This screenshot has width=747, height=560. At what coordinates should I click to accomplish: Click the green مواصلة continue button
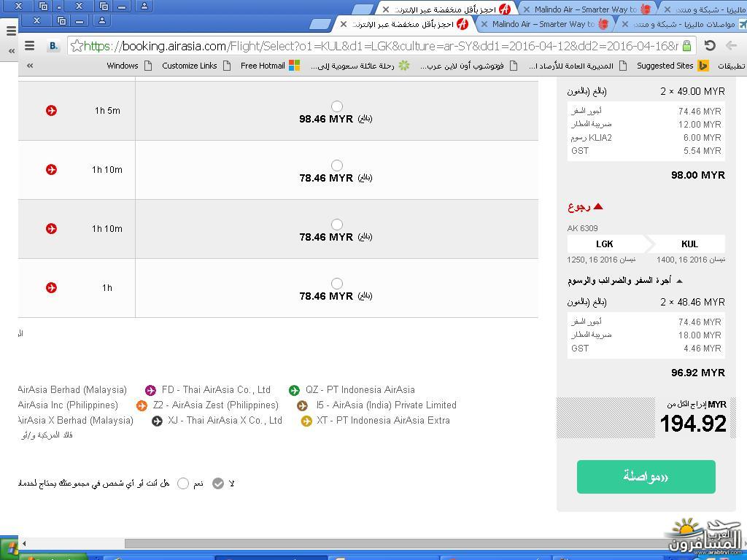coord(646,477)
